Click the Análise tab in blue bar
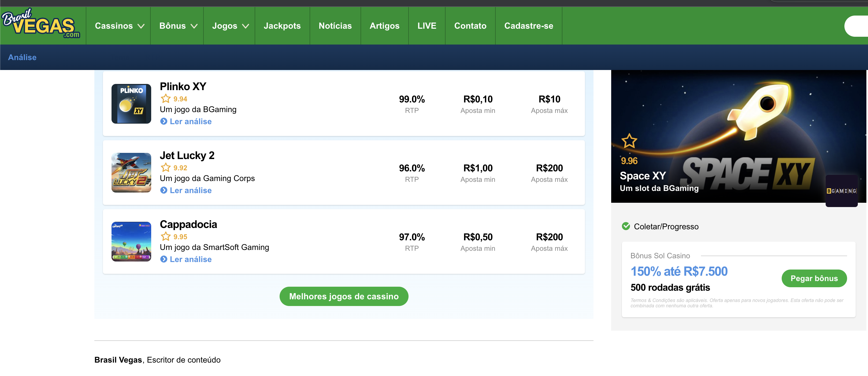Image resolution: width=868 pixels, height=376 pixels. [x=22, y=57]
